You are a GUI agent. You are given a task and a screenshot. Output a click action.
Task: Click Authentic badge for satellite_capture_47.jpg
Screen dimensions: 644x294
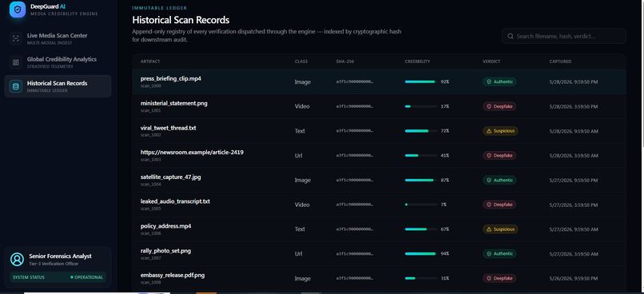click(499, 181)
